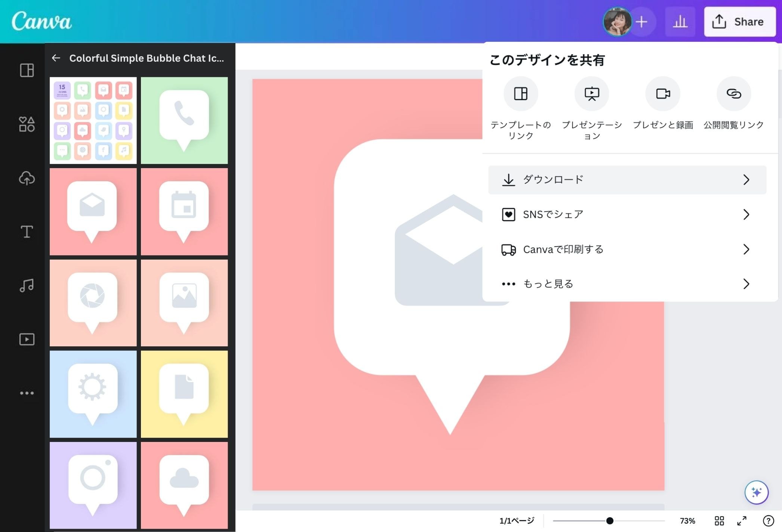Go back from the Colorful Simple Bubble Chat panel
This screenshot has width=782, height=532.
pos(56,58)
